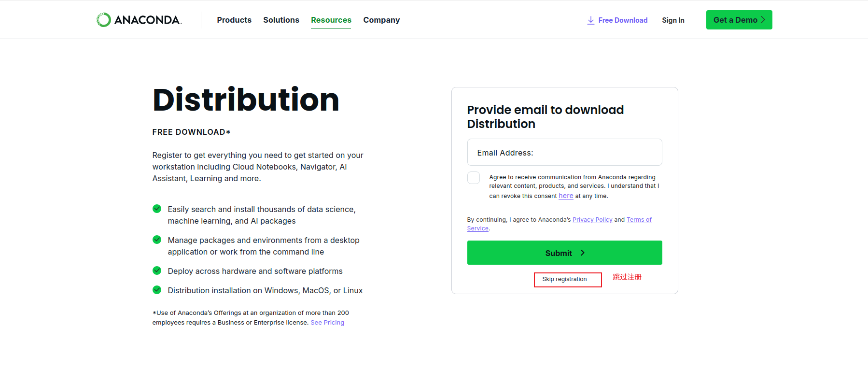Click Skip registration link
The image size is (868, 370).
coord(564,279)
